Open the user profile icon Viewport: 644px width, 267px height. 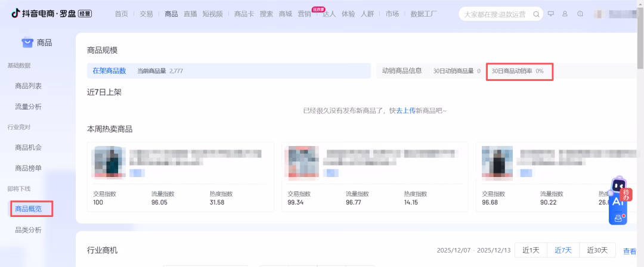pyautogui.click(x=565, y=14)
